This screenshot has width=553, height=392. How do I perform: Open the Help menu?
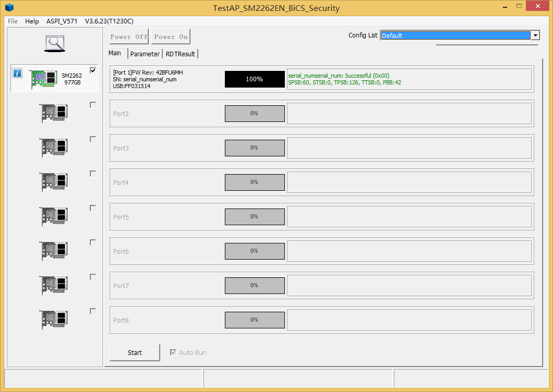coord(32,21)
